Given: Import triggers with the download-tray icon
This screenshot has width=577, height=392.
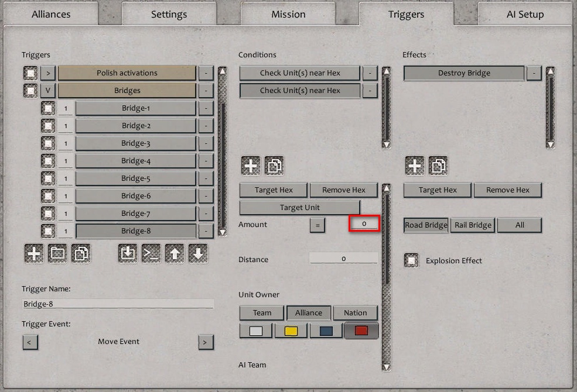Looking at the screenshot, I should (x=128, y=253).
